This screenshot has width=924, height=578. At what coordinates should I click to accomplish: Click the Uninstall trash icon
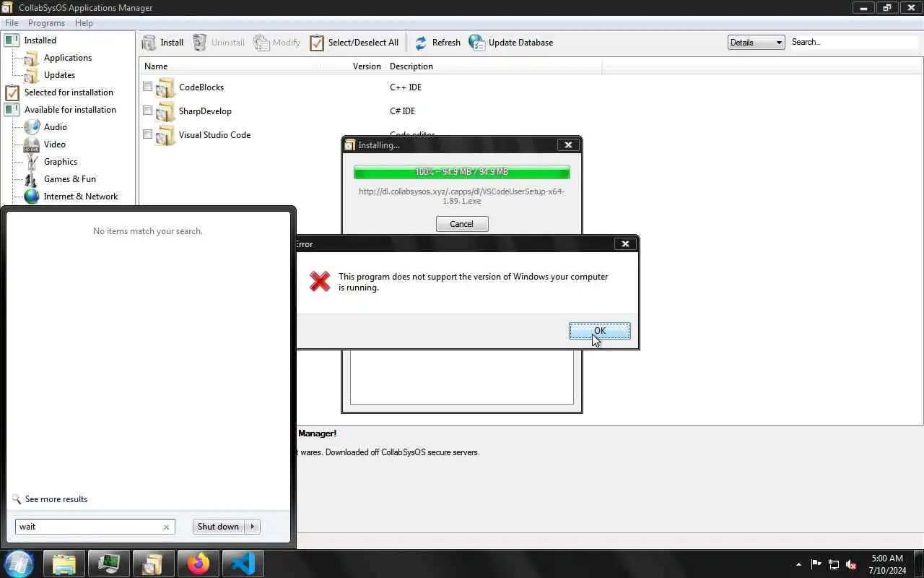coord(200,43)
